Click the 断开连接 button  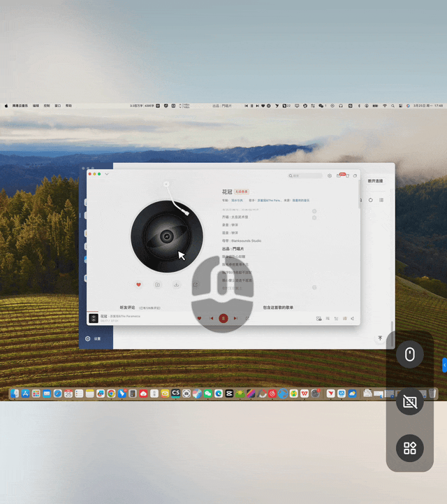pyautogui.click(x=375, y=181)
